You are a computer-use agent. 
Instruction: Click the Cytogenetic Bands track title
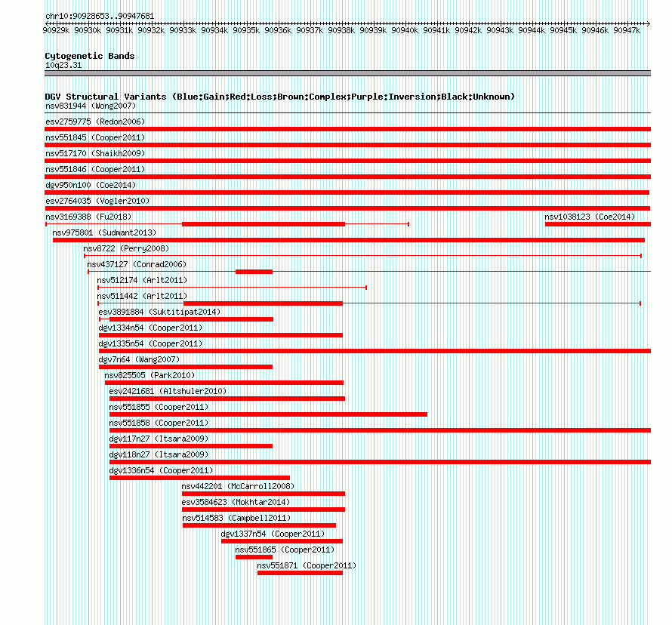pos(90,56)
